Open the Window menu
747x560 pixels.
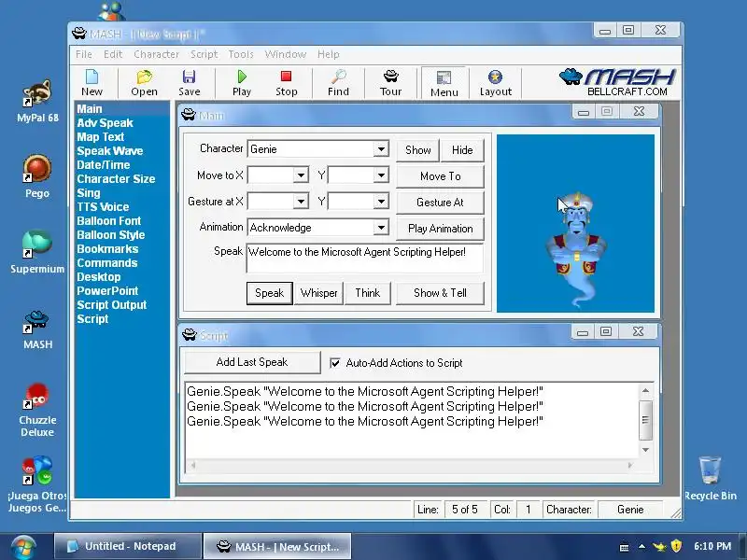point(286,54)
